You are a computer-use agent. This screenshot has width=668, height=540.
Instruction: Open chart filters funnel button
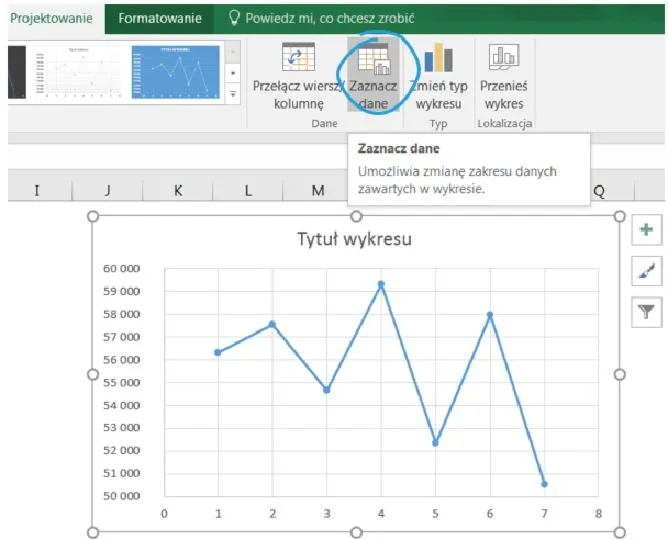tap(647, 312)
